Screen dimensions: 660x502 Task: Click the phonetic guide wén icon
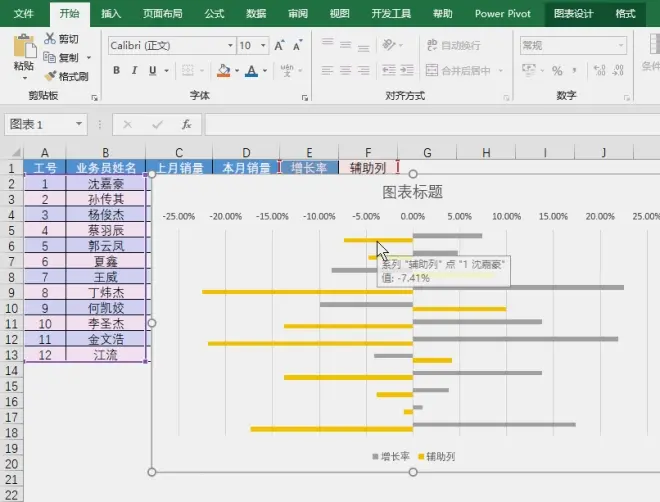(287, 70)
